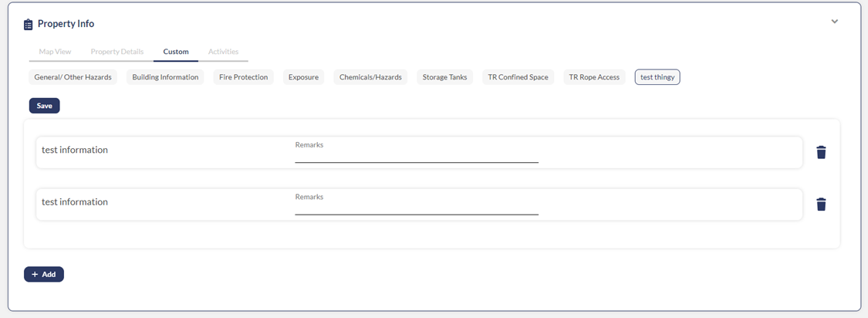
Task: Focus the first row's Remarks field
Action: pyautogui.click(x=417, y=152)
